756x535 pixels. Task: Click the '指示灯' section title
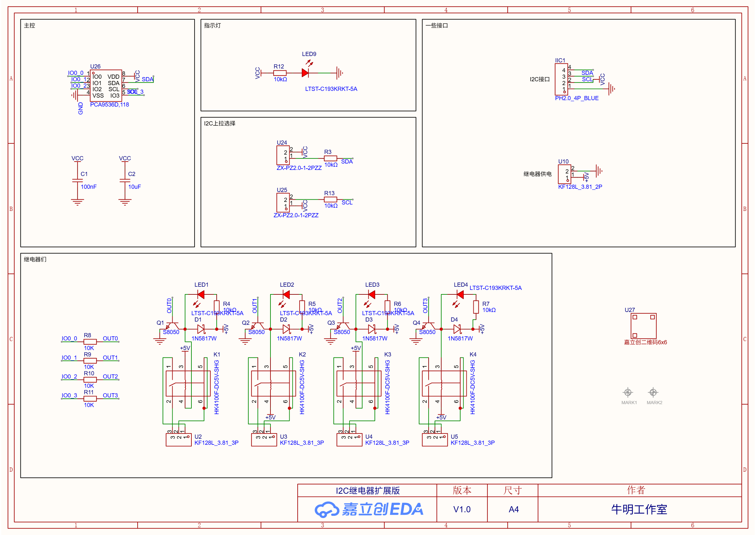(x=212, y=25)
